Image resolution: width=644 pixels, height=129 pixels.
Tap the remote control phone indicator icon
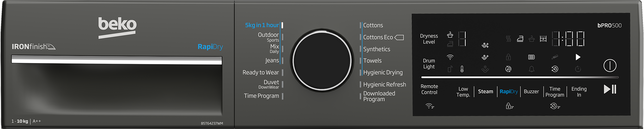click(450, 69)
